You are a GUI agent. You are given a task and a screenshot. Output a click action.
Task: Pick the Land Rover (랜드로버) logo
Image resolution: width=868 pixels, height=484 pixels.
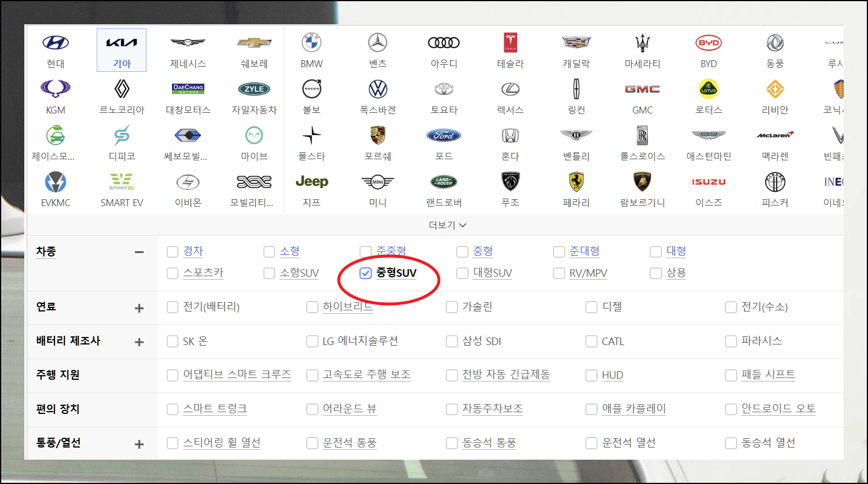(444, 182)
